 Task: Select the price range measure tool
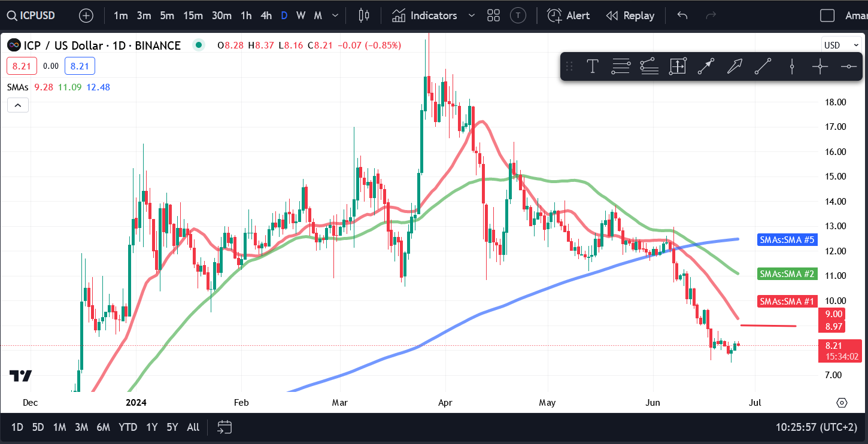678,66
